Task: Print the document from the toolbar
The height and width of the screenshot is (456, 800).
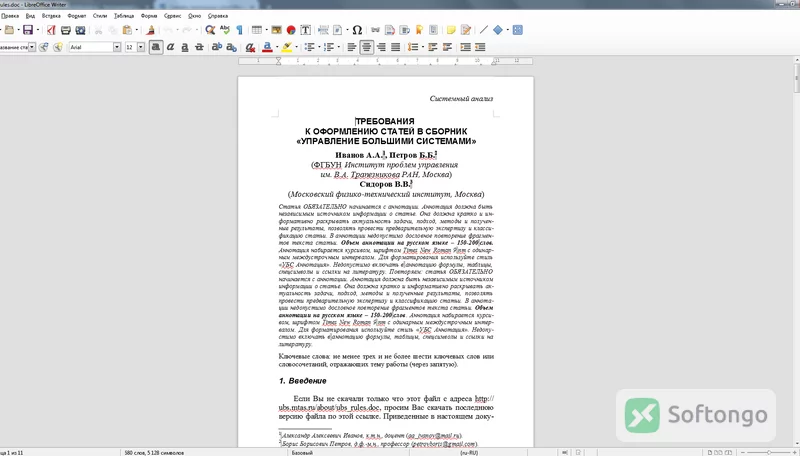Action: pos(66,30)
